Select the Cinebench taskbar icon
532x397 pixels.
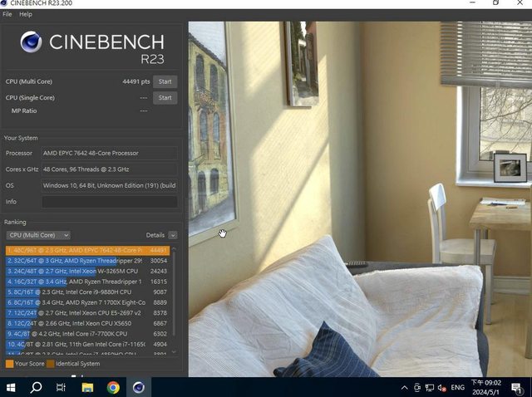(138, 387)
